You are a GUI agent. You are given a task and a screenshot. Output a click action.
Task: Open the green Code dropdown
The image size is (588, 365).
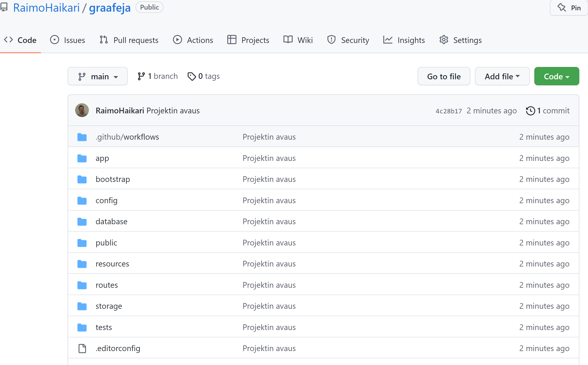556,76
